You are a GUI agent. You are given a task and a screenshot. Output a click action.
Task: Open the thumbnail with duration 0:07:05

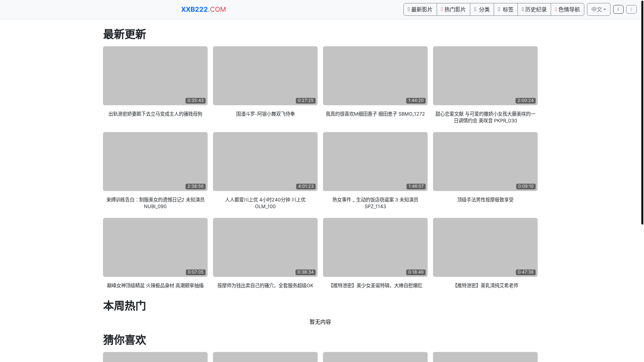[x=155, y=247]
